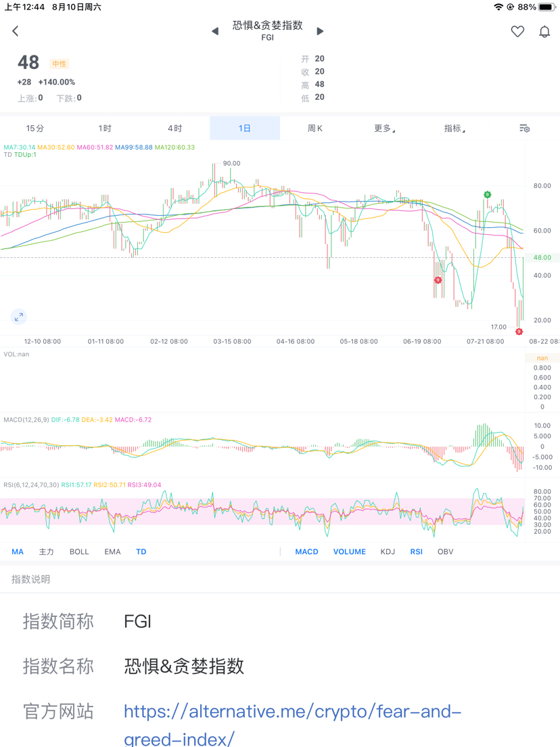Toggle the KDJ sub-indicator
This screenshot has width=560, height=747.
point(388,551)
